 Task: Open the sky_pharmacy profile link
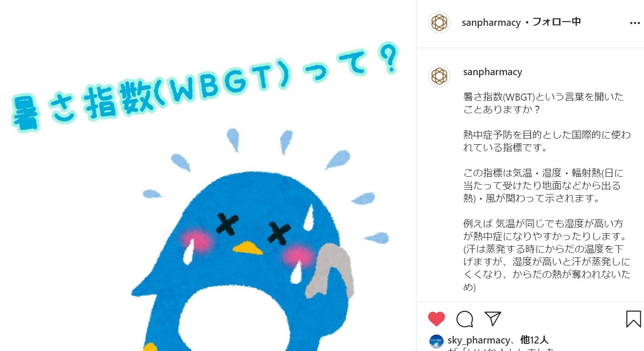479,340
